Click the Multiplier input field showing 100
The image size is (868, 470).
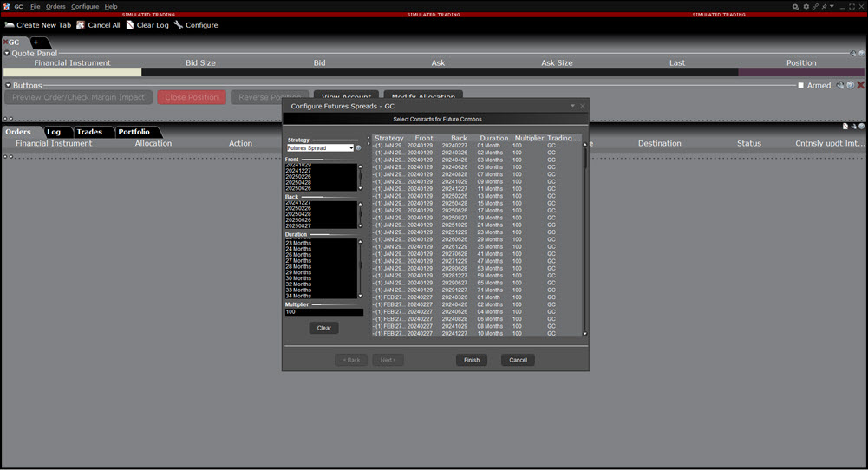pos(323,311)
